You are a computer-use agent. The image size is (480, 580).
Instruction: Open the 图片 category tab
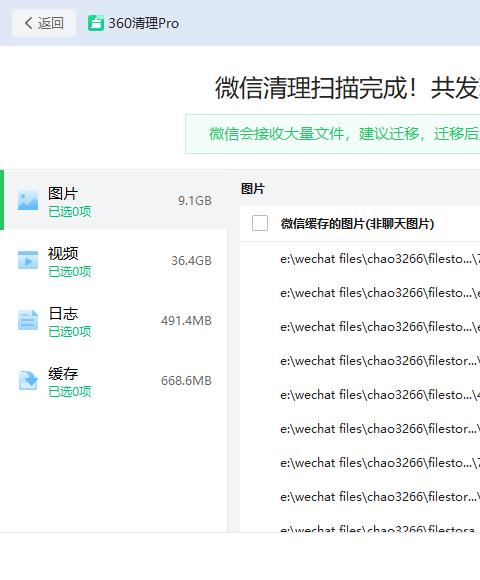(115, 200)
